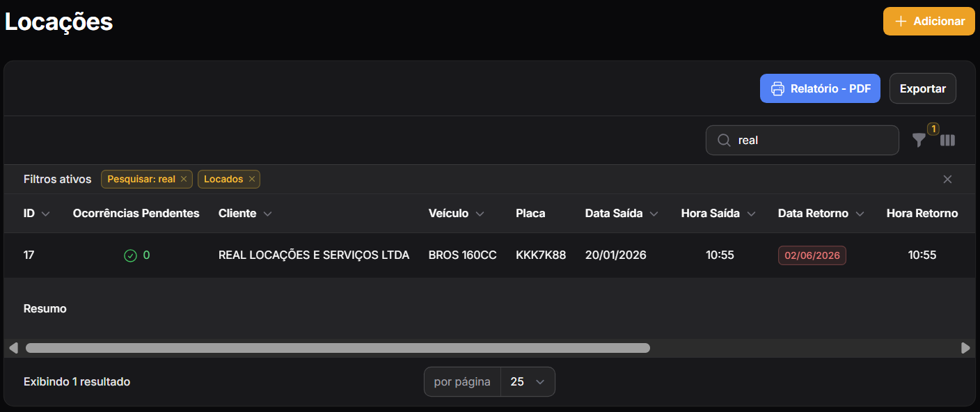The width and height of the screenshot is (980, 412).
Task: Select client REAL LOCAÇÕES E SERVIÇOS LTDA
Action: 314,255
